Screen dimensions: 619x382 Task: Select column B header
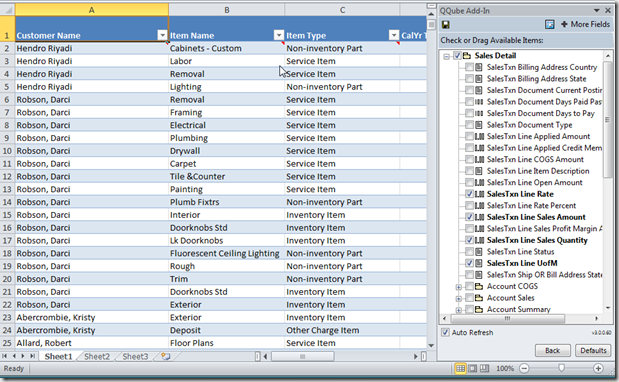[x=227, y=10]
